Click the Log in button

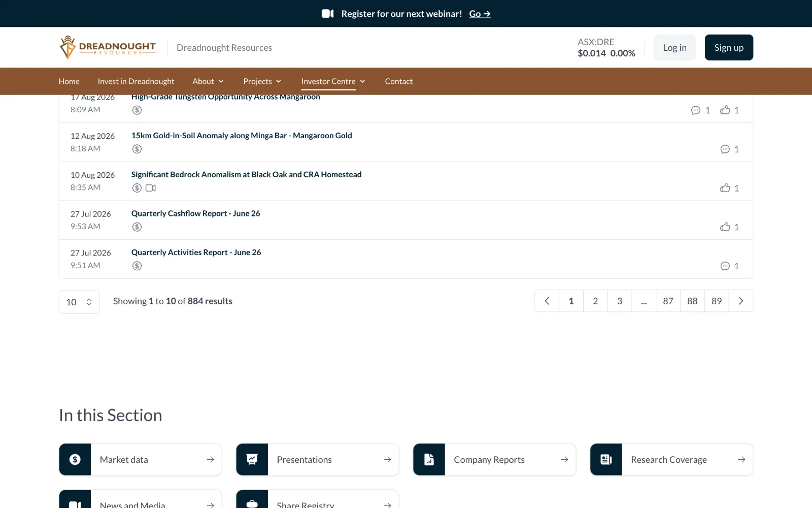(x=674, y=47)
